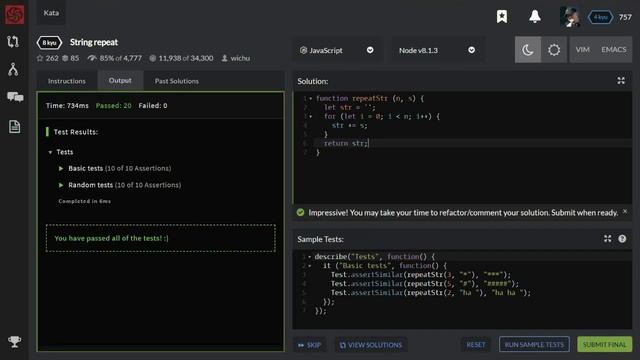Open the Kumite fork sidebar icon
The image size is (640, 360).
click(13, 69)
